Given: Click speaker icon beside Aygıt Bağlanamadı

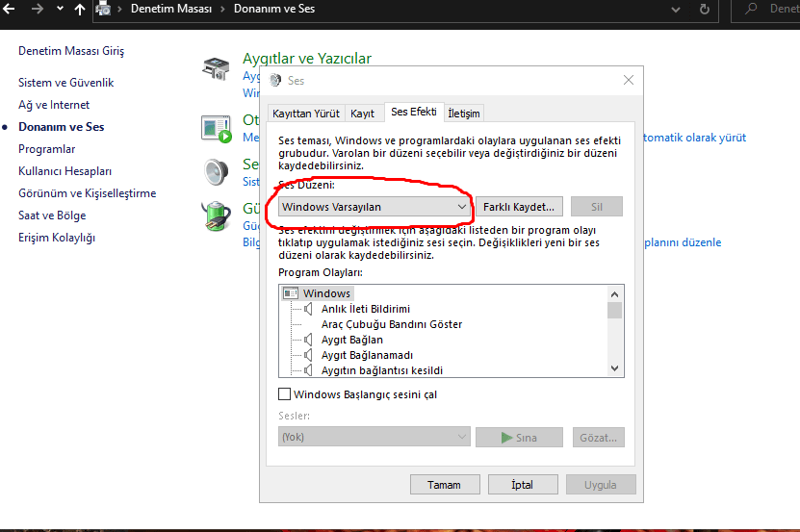Looking at the screenshot, I should (x=308, y=355).
